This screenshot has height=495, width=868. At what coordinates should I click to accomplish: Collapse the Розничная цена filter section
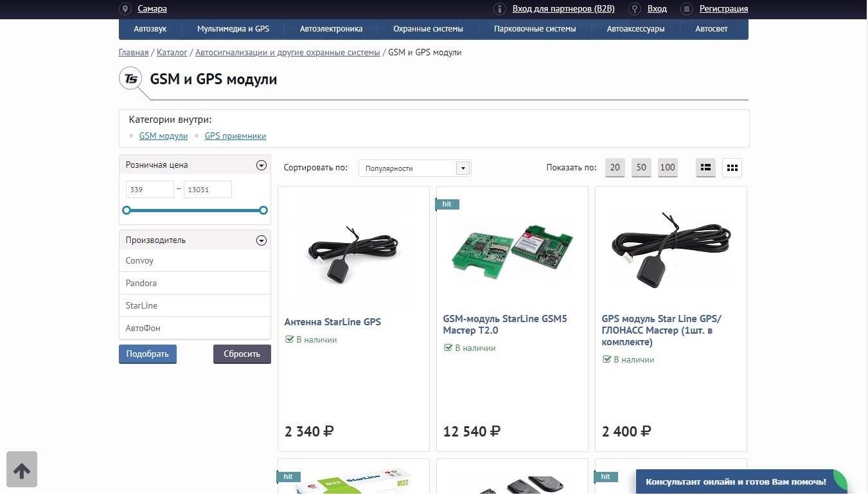point(261,165)
